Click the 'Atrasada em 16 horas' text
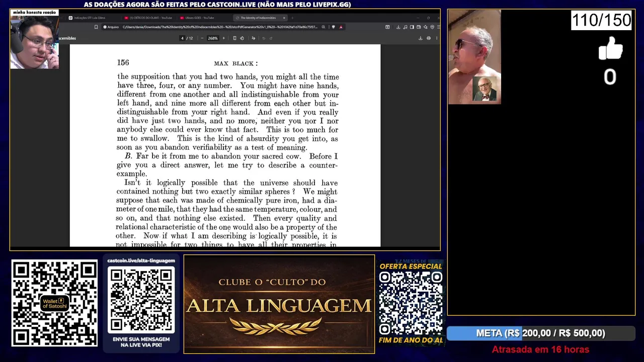 click(540, 349)
